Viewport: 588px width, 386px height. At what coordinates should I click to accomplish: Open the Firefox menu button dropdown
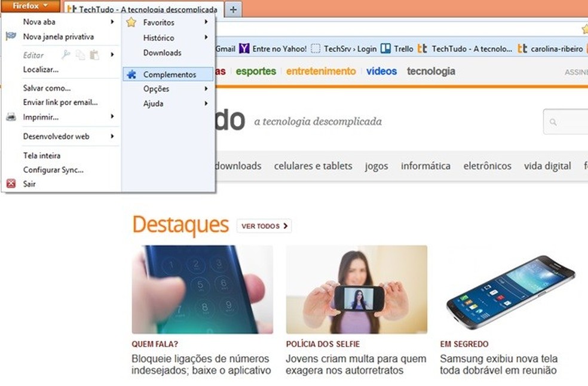[30, 6]
